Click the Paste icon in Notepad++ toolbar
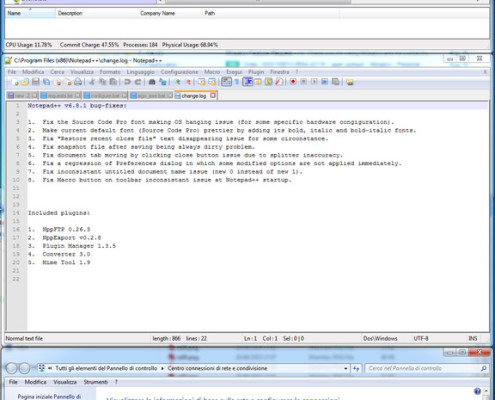This screenshot has width=495, height=400. point(113,82)
